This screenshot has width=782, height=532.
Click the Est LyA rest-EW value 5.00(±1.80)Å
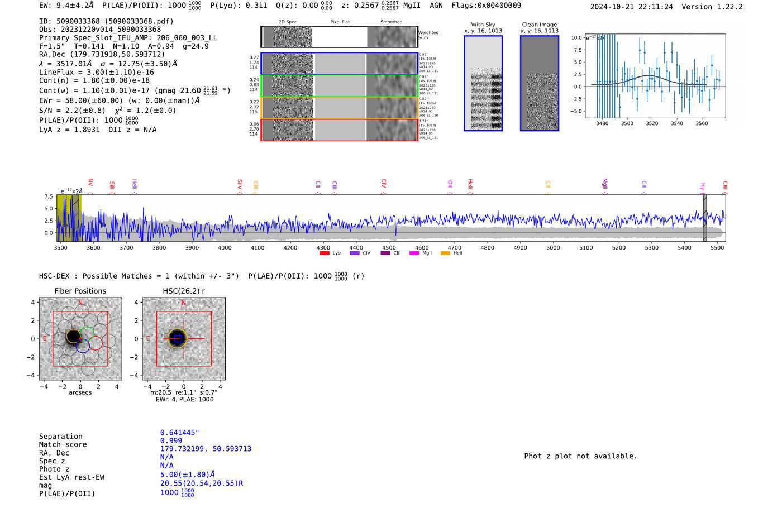(x=188, y=475)
